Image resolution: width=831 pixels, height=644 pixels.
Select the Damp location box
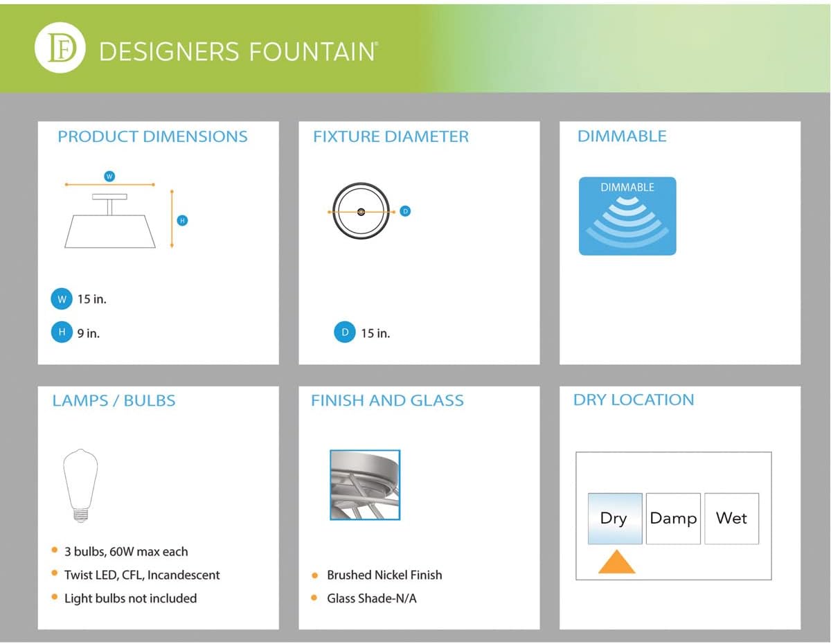pyautogui.click(x=673, y=518)
